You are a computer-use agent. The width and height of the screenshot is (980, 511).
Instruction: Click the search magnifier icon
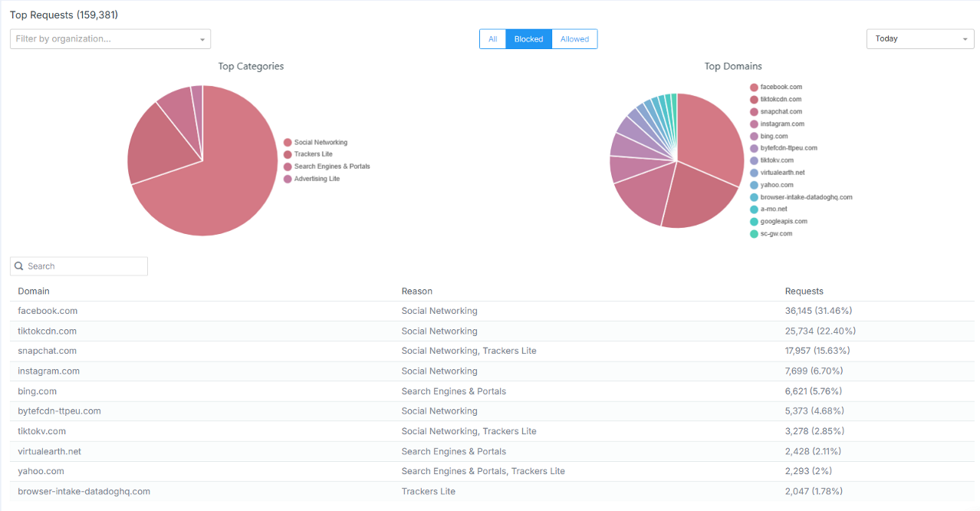click(19, 266)
